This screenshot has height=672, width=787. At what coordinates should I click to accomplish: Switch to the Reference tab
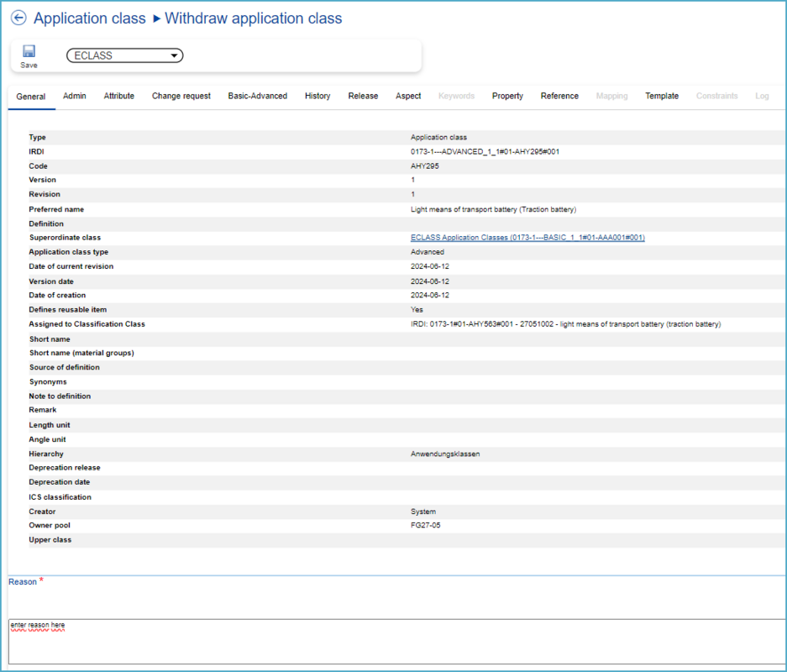[x=559, y=97]
